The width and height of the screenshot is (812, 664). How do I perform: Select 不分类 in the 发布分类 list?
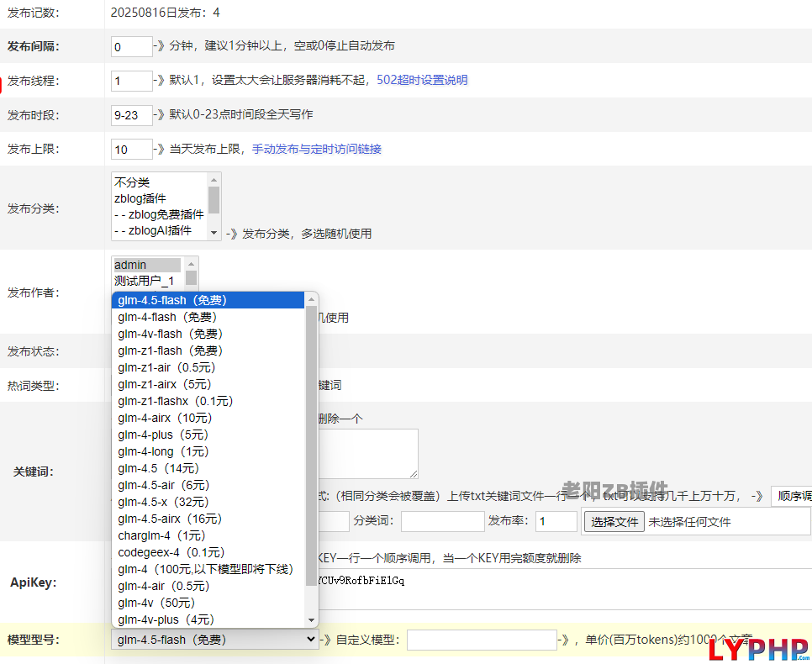pyautogui.click(x=160, y=182)
